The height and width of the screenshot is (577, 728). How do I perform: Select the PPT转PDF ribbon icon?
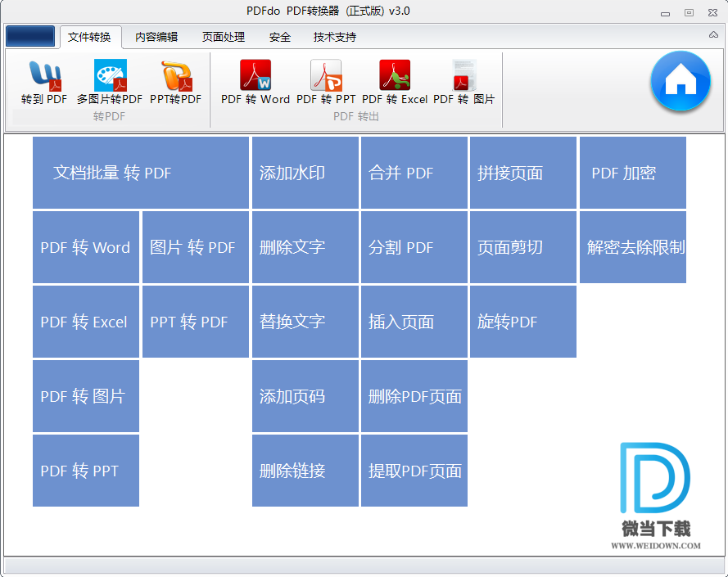point(175,83)
